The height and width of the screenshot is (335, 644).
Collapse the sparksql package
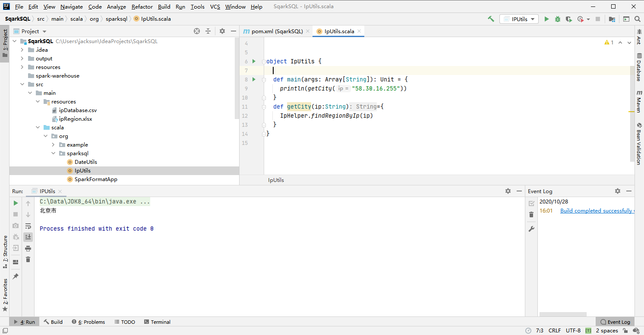53,153
